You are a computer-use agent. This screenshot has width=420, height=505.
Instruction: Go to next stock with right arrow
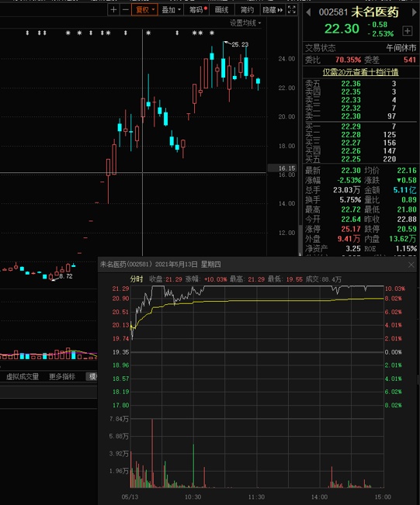(x=415, y=12)
